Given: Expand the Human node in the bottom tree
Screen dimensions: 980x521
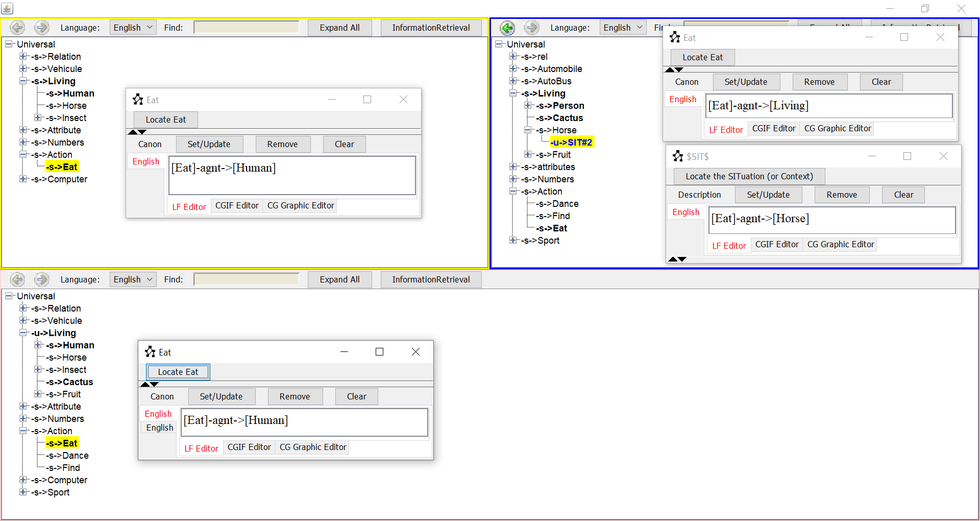Looking at the screenshot, I should pyautogui.click(x=38, y=345).
